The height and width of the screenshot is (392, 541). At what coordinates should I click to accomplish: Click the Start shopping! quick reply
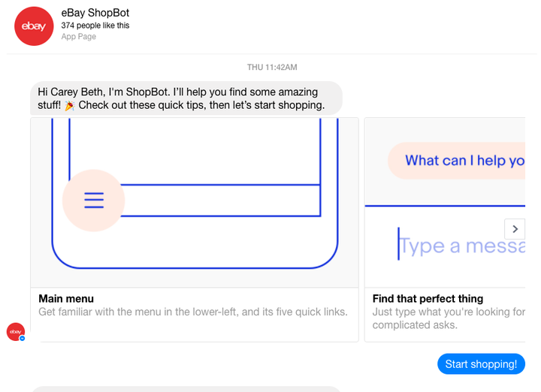pyautogui.click(x=481, y=363)
